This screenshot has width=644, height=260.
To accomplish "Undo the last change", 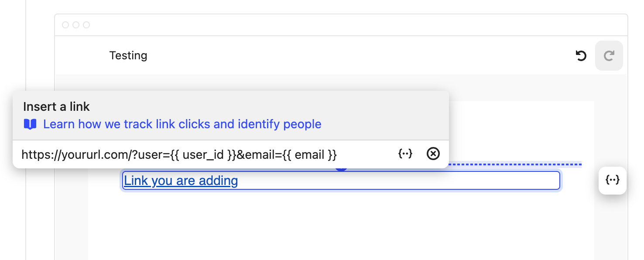I will 581,56.
